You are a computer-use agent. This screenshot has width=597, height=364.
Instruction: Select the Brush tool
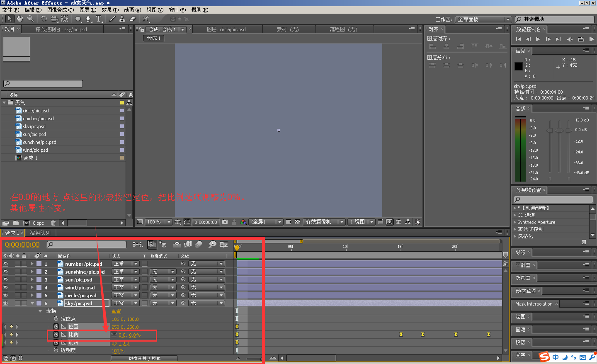coord(112,19)
